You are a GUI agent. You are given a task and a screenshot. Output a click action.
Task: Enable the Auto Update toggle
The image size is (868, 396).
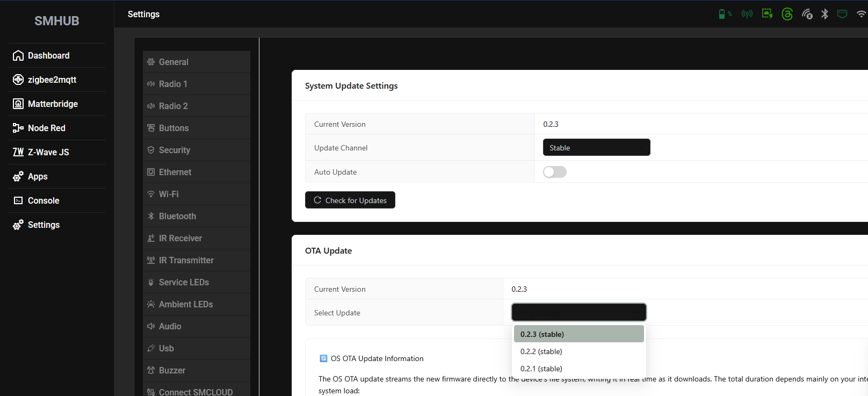(x=554, y=172)
